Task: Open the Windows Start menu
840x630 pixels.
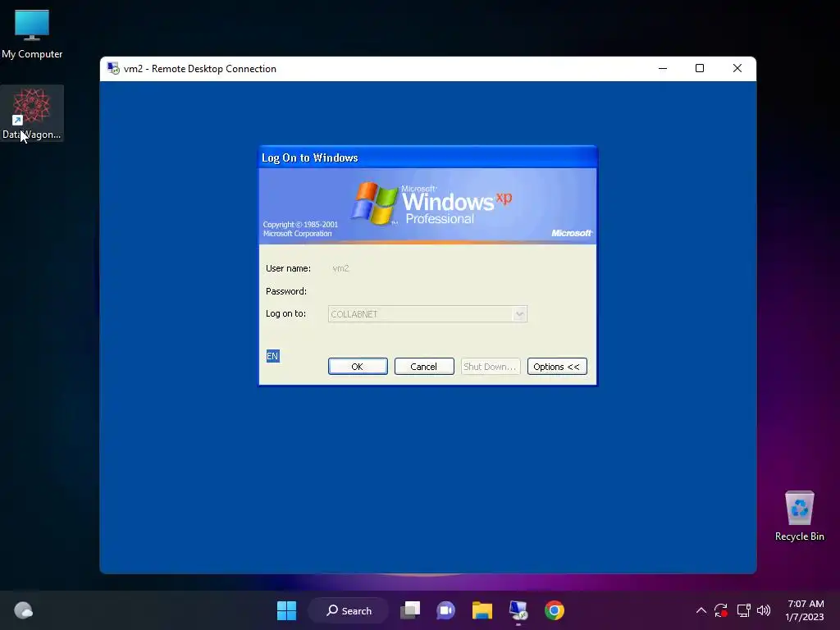Action: [286, 610]
